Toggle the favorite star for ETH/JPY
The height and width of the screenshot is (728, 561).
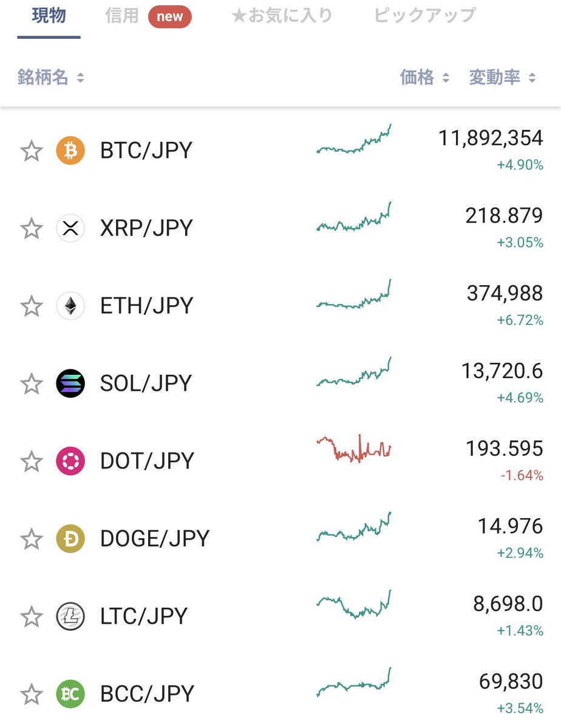point(32,306)
